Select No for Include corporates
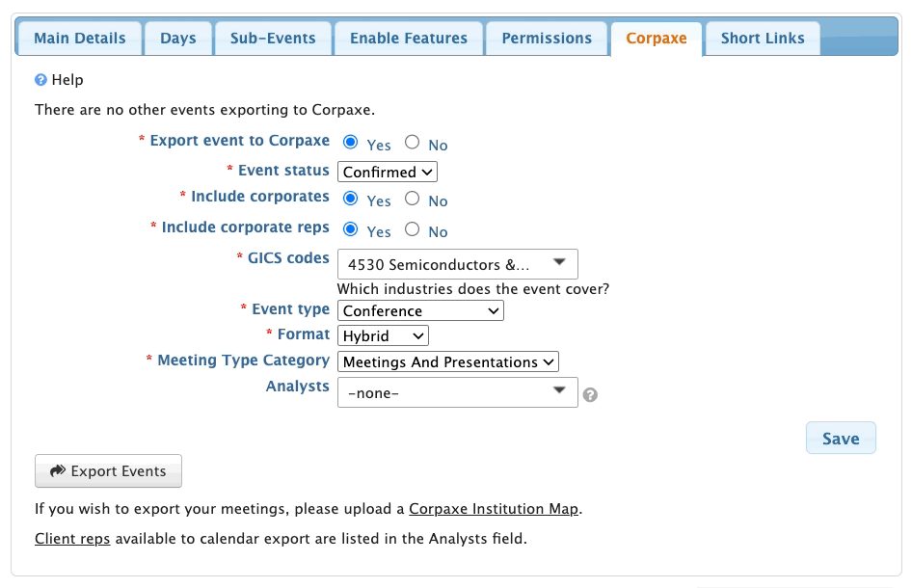The image size is (912, 588). pos(412,199)
